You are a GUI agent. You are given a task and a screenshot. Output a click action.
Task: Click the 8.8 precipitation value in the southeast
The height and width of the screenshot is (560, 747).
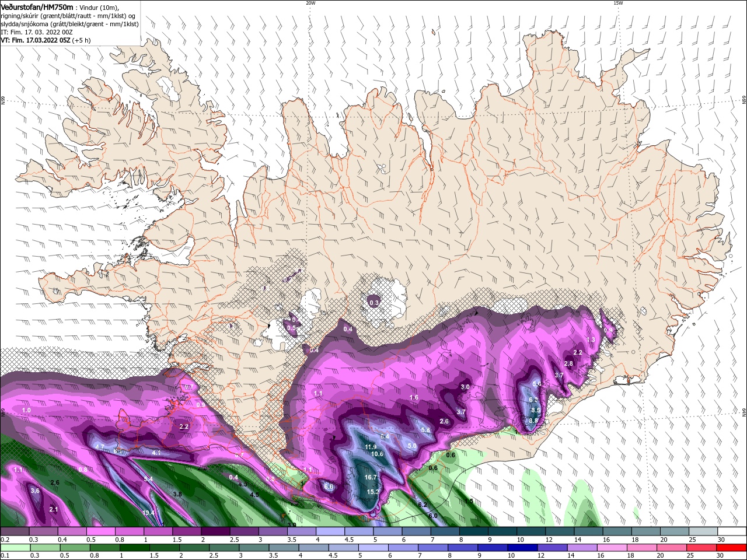tap(533, 421)
